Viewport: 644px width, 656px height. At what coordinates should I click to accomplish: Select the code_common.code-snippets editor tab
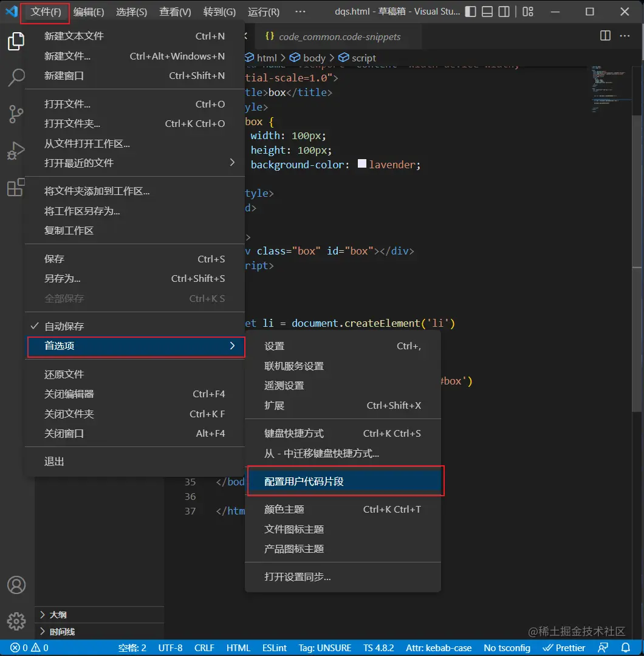(x=334, y=36)
